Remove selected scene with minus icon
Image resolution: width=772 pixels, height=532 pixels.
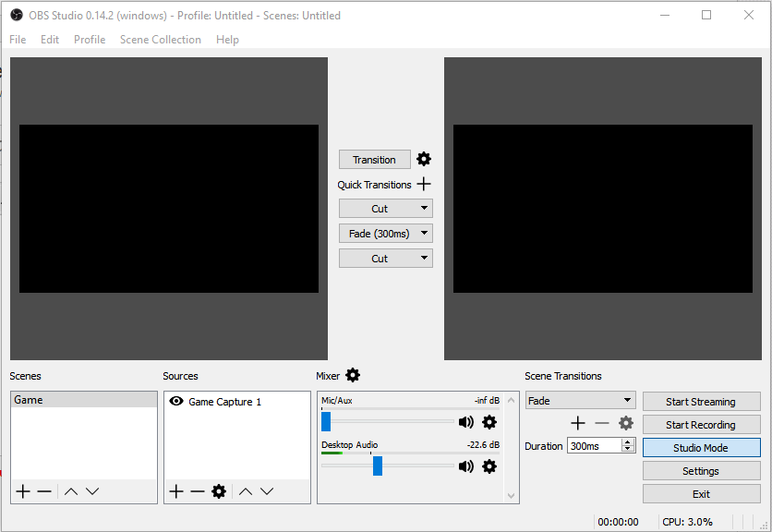44,491
